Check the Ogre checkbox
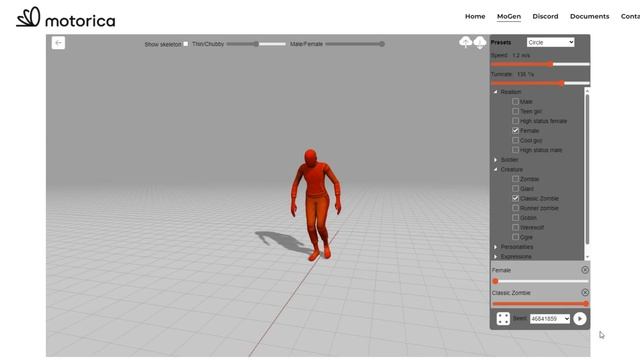The width and height of the screenshot is (640, 360). click(516, 237)
